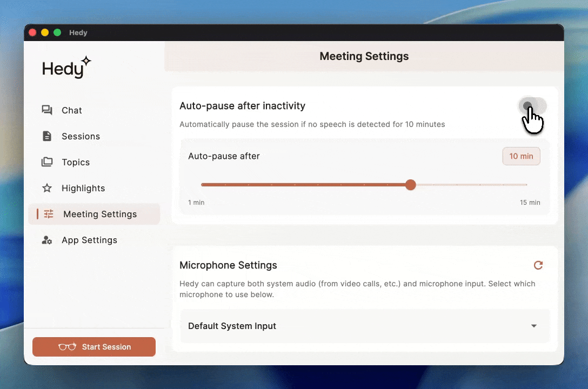Click the 10 min value badge
This screenshot has height=389, width=588.
coord(521,156)
